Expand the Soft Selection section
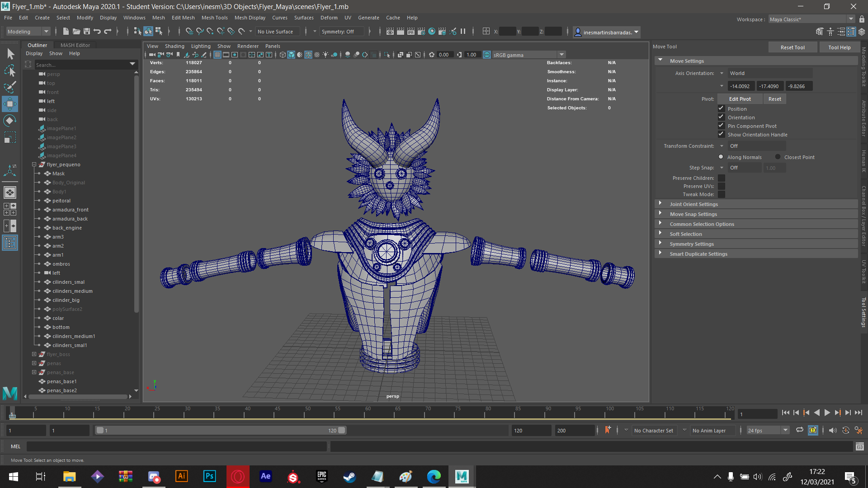The image size is (868, 488). click(660, 234)
